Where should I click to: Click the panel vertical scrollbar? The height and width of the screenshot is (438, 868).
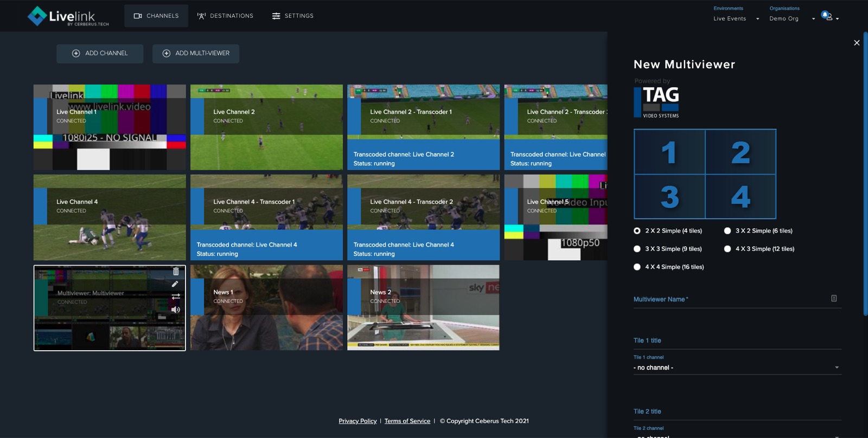[865, 173]
